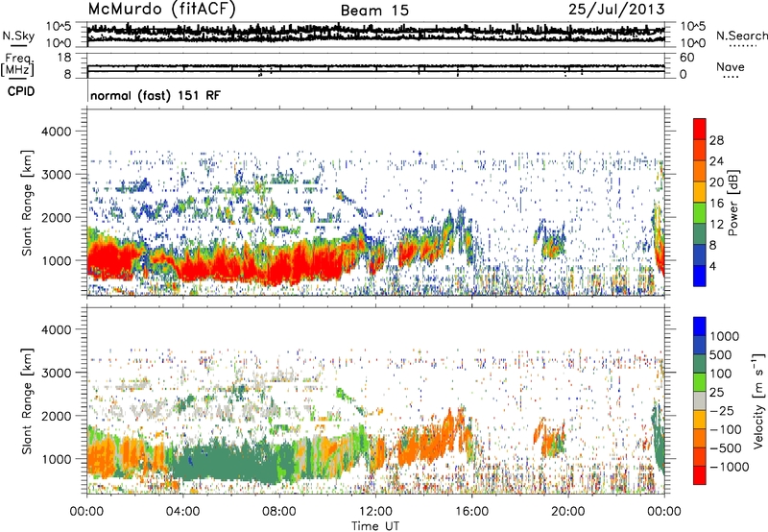The height and width of the screenshot is (532, 768).
Task: Click the '2000' tick in the velocity panel
Action: [x=57, y=416]
